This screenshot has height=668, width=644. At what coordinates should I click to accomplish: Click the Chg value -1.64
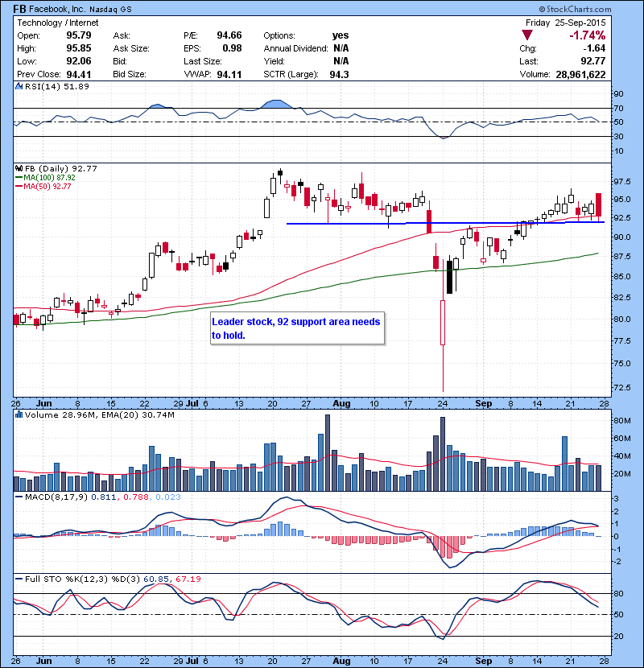(594, 48)
